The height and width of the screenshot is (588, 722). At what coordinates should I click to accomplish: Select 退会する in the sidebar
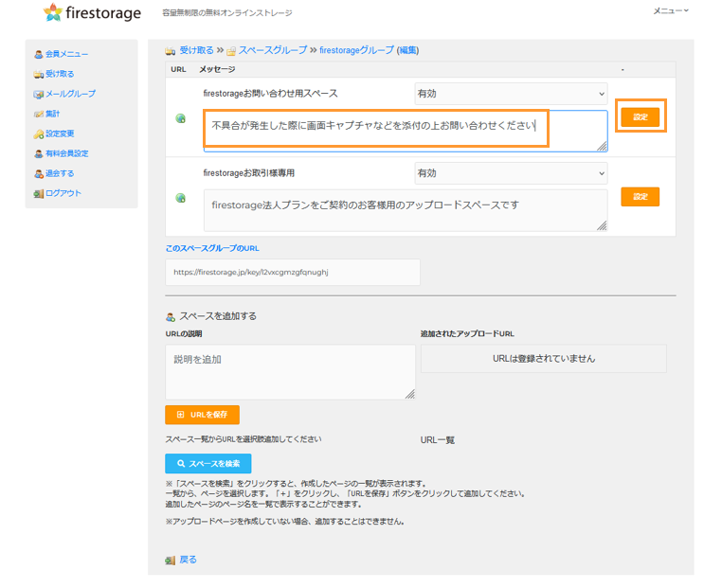point(60,173)
